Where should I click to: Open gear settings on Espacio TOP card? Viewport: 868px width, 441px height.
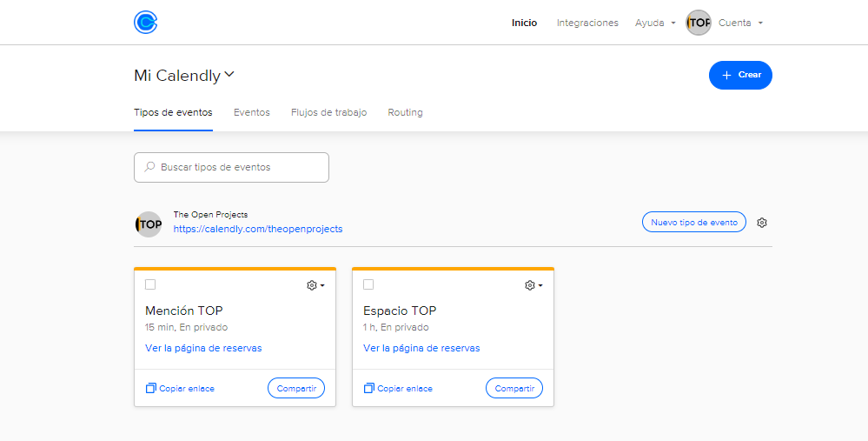(x=533, y=285)
